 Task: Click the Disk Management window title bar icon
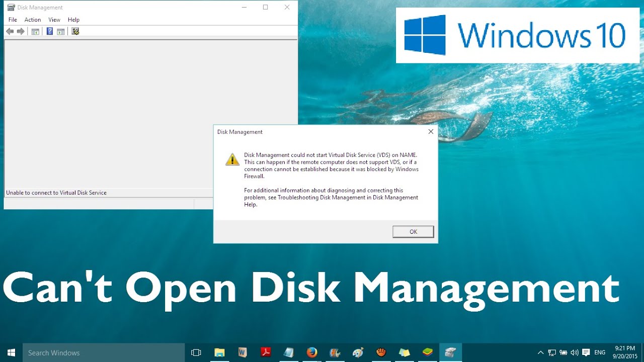tap(11, 7)
